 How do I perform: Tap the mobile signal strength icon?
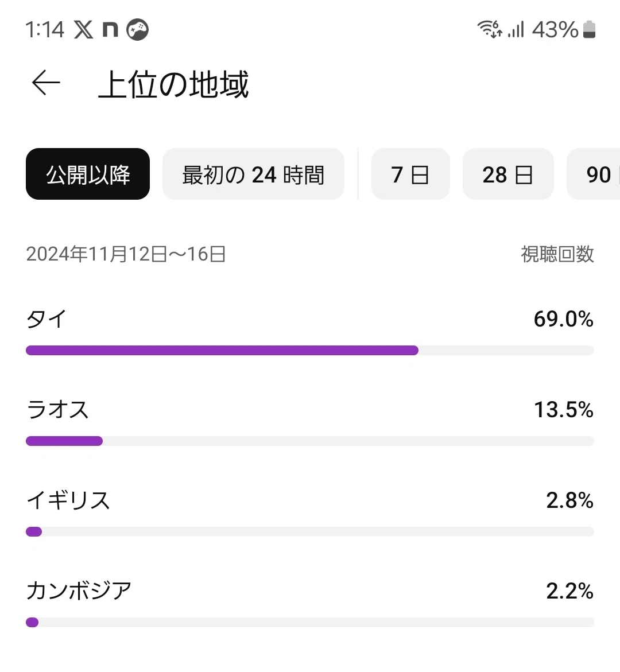pos(516,30)
